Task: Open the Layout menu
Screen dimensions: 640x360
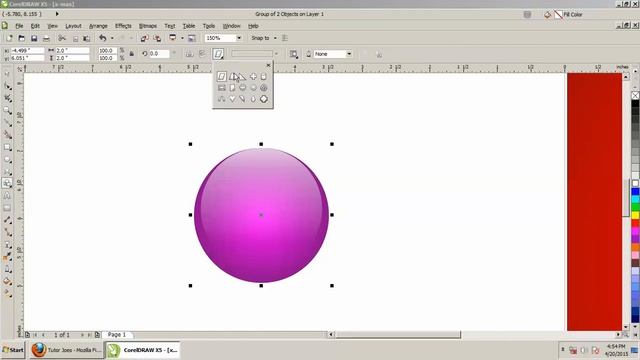Action: pos(73,26)
